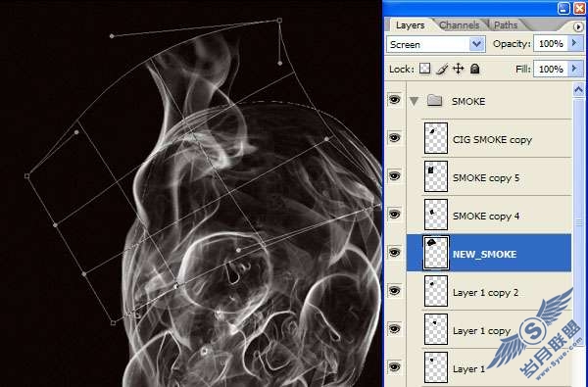The image size is (588, 387).
Task: Hide the SMOKE copy 5 layer
Action: coord(394,176)
